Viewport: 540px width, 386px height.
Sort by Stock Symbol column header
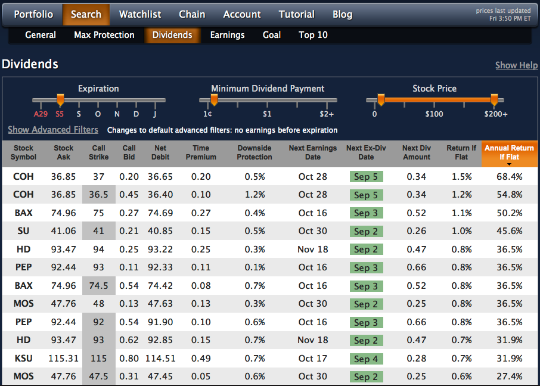click(23, 153)
